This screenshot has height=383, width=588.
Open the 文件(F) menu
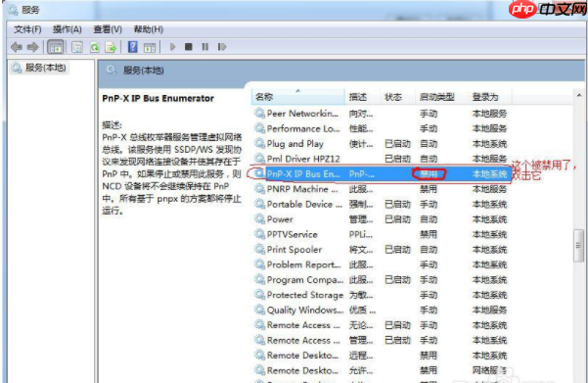click(x=27, y=29)
